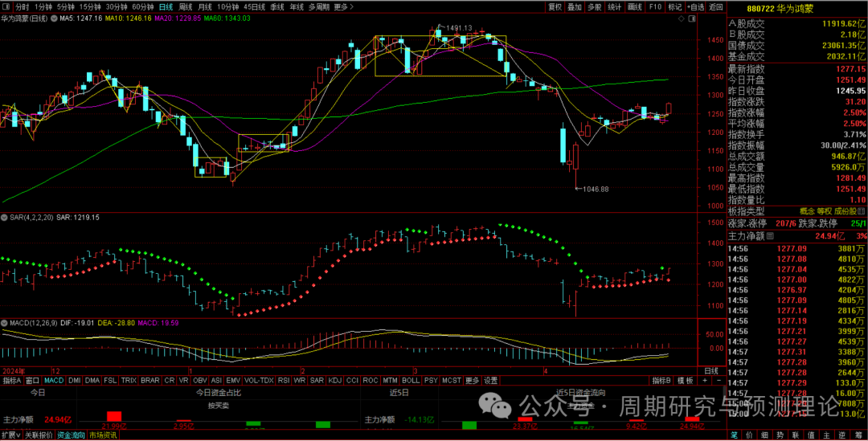The height and width of the screenshot is (441, 868).
Task: Open the 扩展 dropdown at bottom left
Action: 10,435
